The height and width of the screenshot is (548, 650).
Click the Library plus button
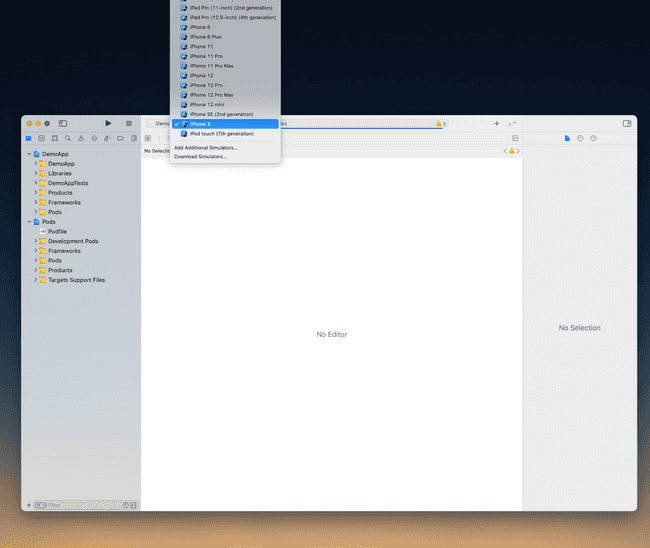coord(497,124)
